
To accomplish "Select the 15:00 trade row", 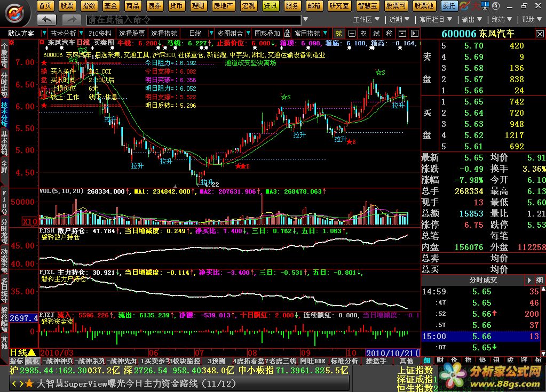I will tap(480, 337).
